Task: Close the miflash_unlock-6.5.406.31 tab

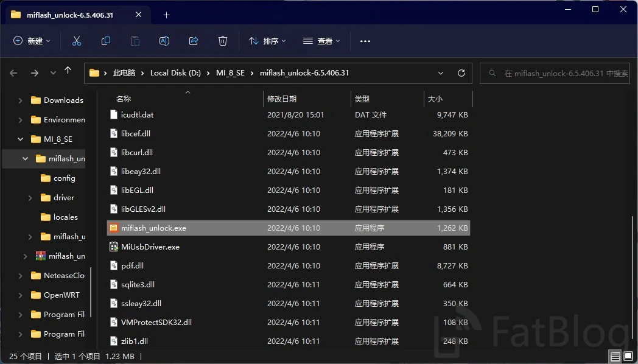Action: coord(138,15)
